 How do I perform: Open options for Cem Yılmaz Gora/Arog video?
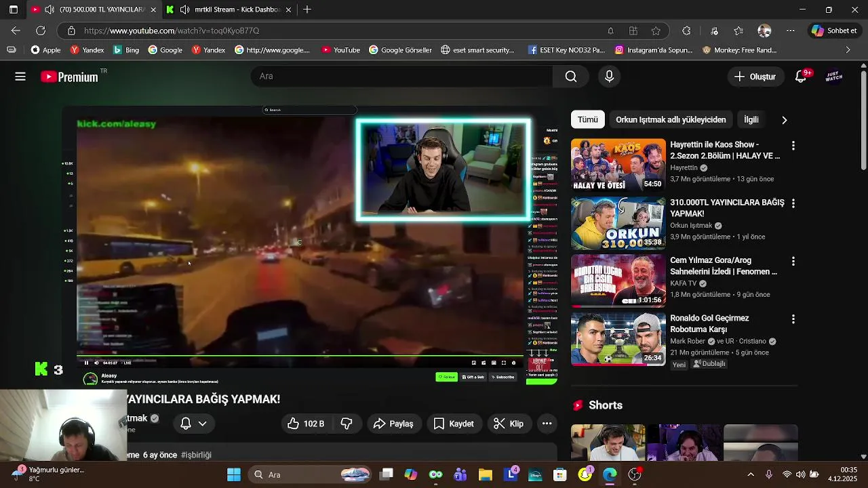pyautogui.click(x=793, y=261)
